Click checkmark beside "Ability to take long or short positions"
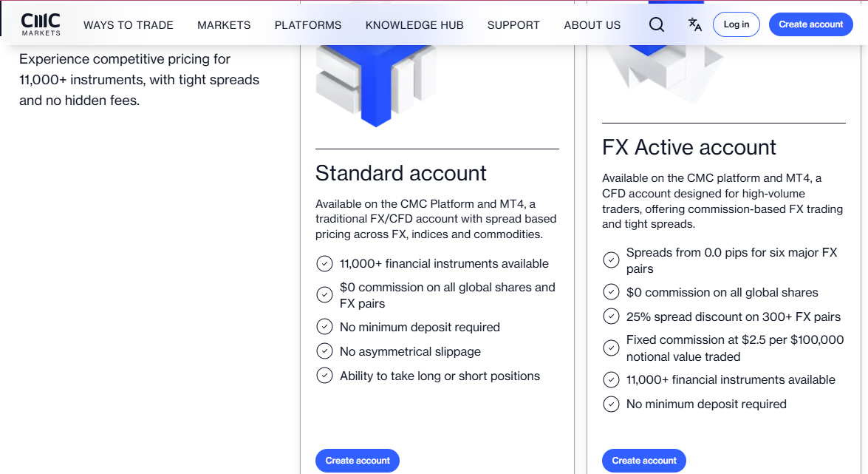 click(x=324, y=375)
